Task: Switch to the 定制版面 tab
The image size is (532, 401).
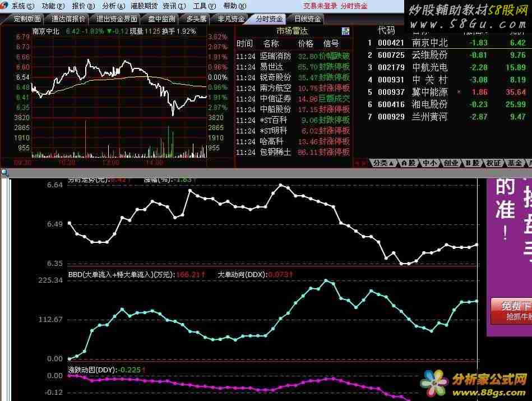Action: click(27, 19)
